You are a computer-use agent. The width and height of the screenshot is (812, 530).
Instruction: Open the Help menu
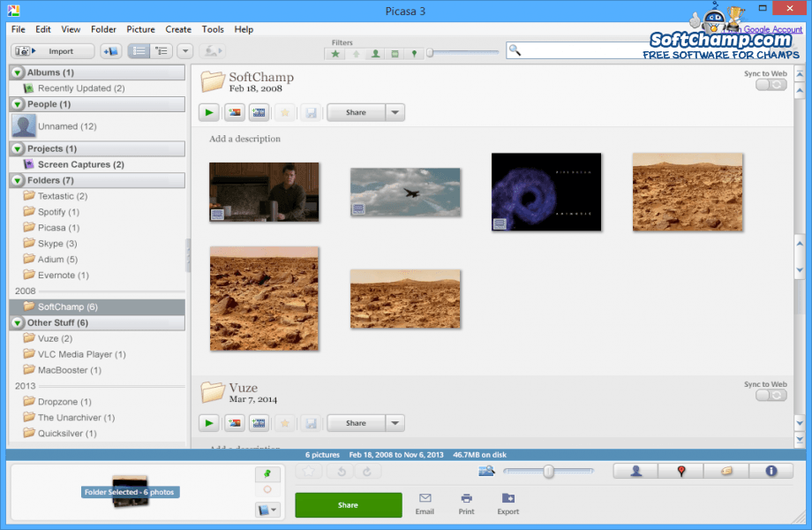click(x=244, y=29)
